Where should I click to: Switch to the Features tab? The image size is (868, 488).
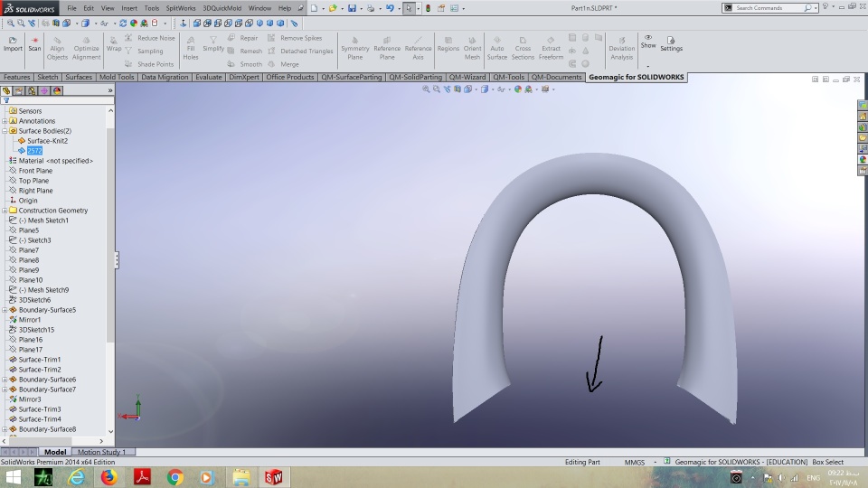(17, 77)
